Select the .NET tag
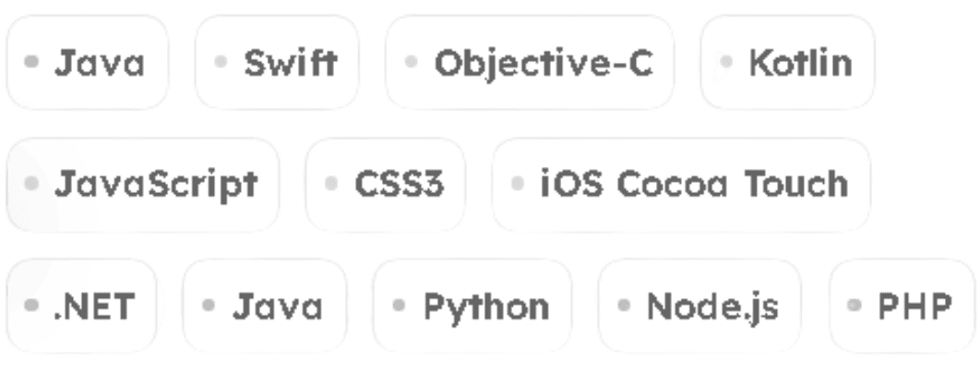 pos(81,306)
